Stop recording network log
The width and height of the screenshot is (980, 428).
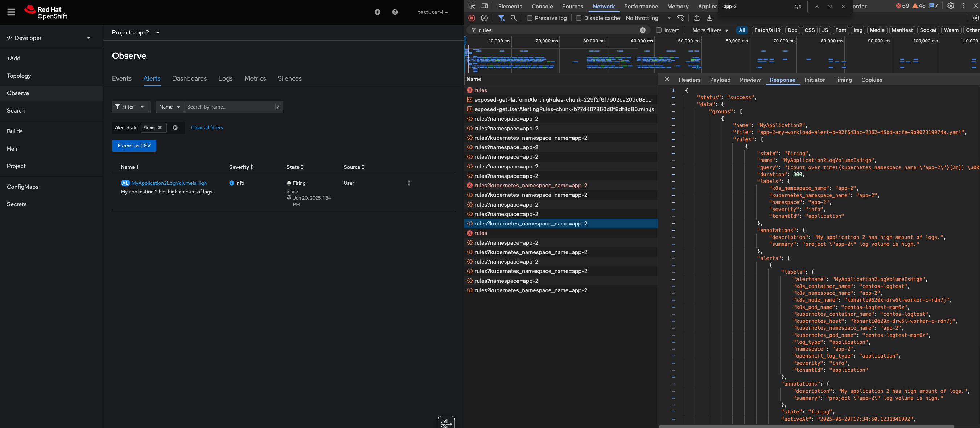tap(472, 18)
